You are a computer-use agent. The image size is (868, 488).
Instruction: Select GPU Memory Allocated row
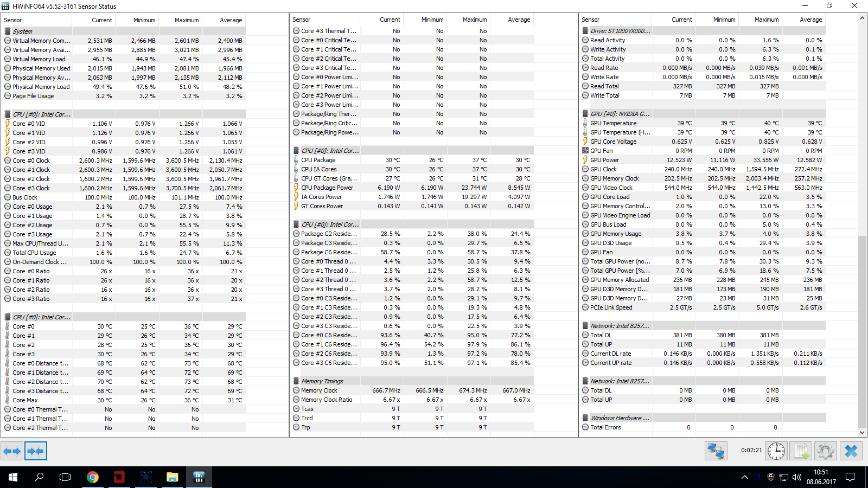click(x=703, y=280)
